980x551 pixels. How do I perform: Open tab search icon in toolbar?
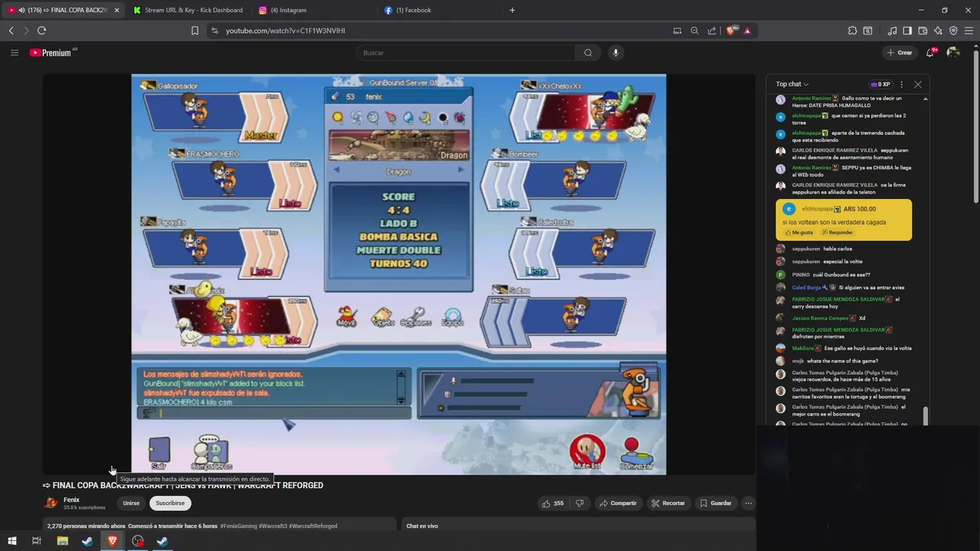click(867, 31)
